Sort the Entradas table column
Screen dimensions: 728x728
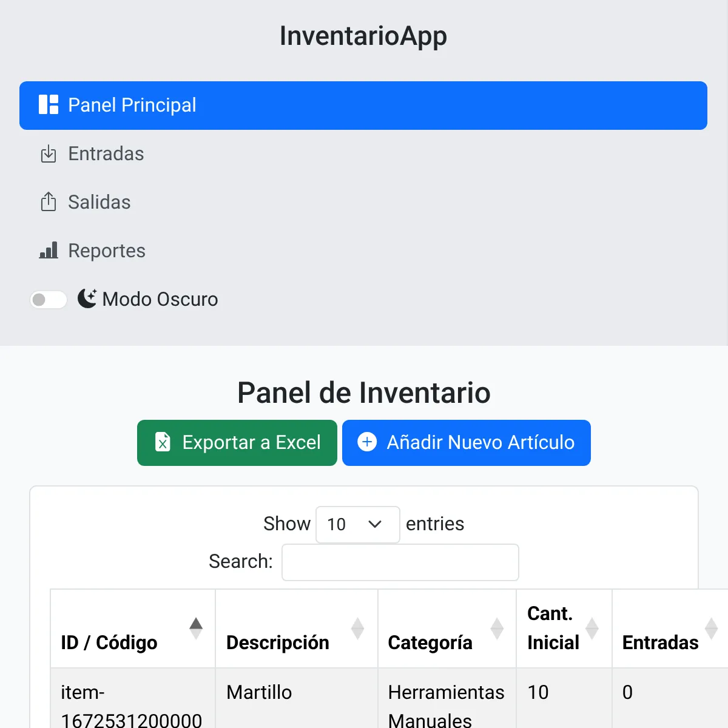tap(670, 629)
